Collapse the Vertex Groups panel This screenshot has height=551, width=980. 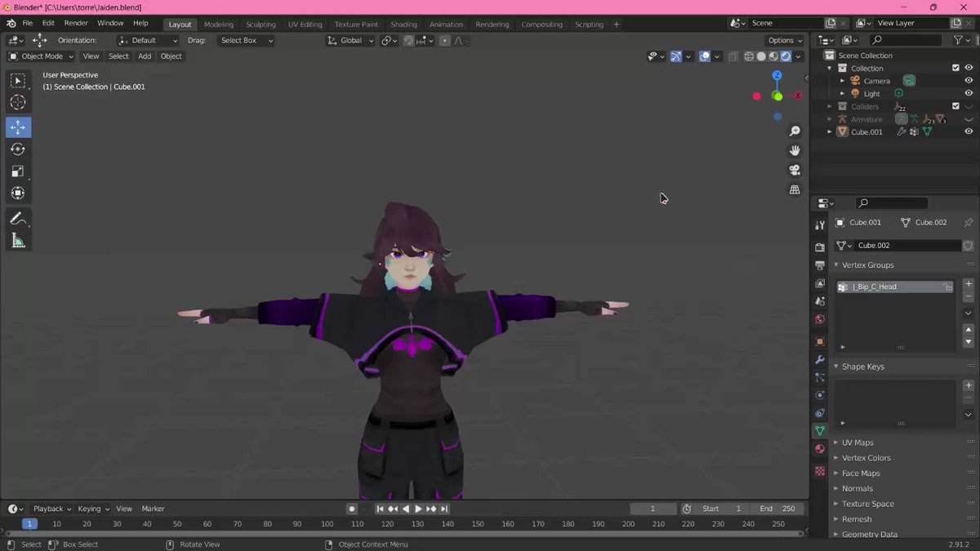pyautogui.click(x=867, y=264)
